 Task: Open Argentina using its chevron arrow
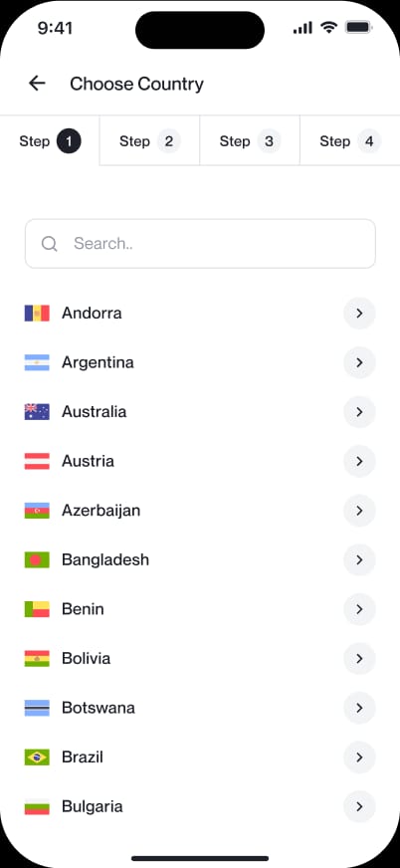[359, 362]
